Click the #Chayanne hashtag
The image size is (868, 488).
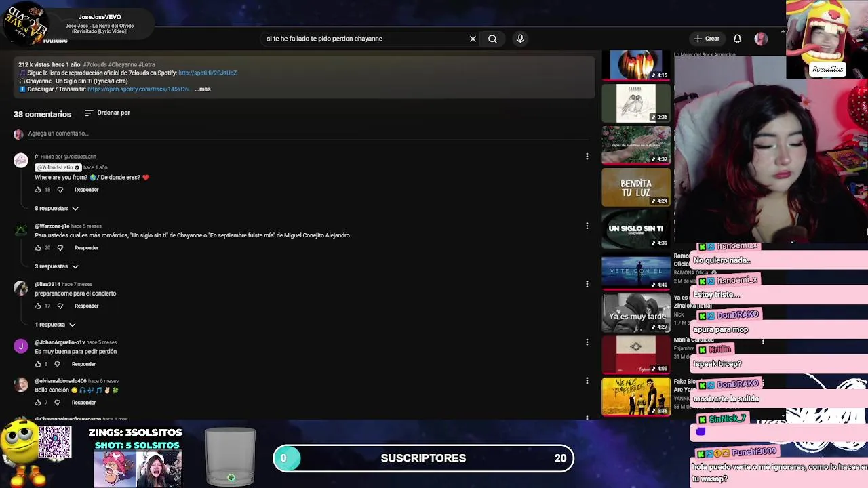[123, 65]
